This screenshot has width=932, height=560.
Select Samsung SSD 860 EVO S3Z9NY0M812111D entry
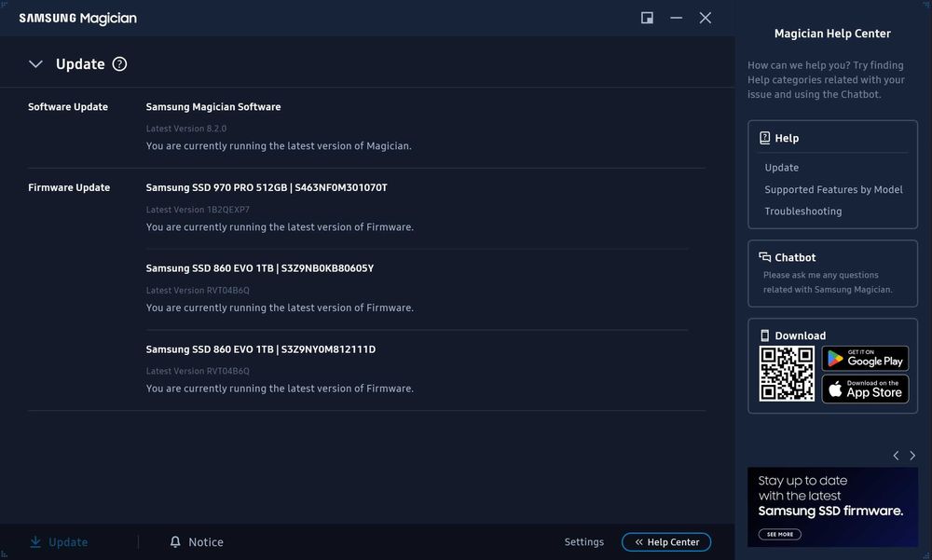pos(261,349)
